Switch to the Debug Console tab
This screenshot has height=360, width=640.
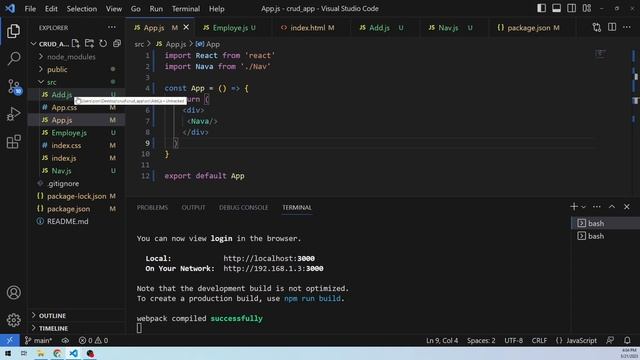(244, 207)
